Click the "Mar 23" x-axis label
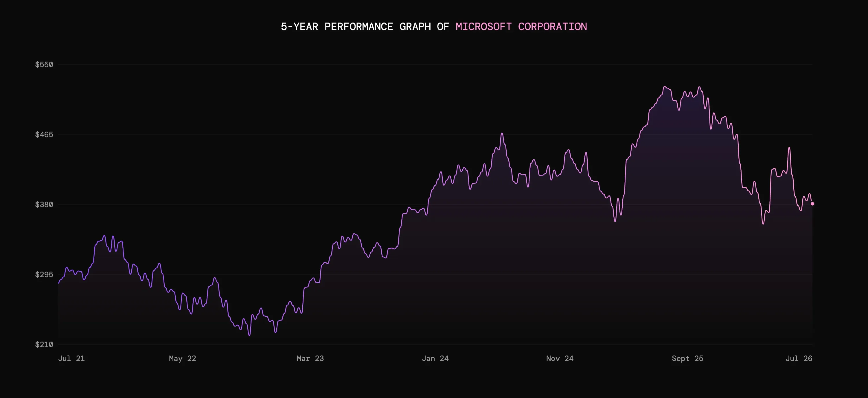 pyautogui.click(x=310, y=358)
